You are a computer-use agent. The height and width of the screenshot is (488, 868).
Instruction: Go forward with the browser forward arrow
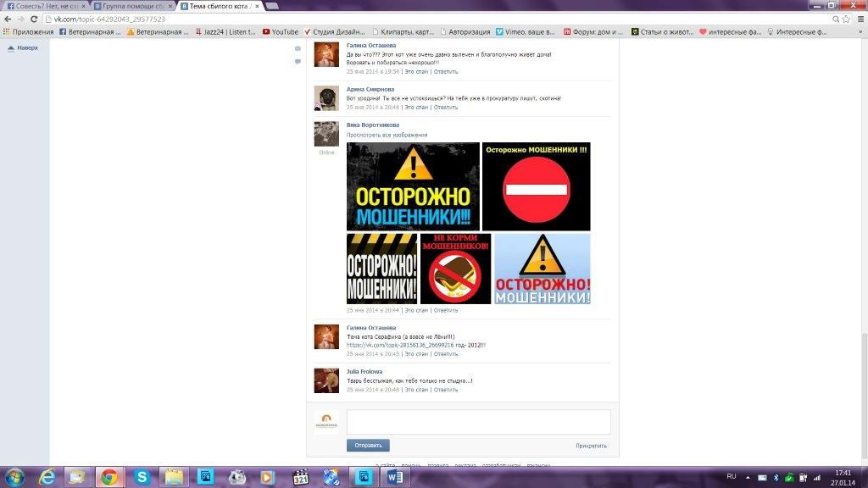coord(20,19)
